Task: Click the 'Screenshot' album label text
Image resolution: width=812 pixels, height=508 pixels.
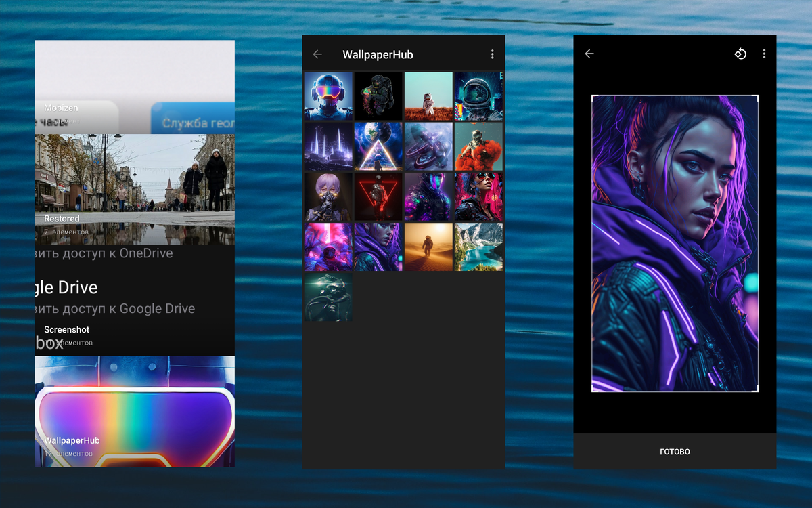Action: pyautogui.click(x=67, y=329)
